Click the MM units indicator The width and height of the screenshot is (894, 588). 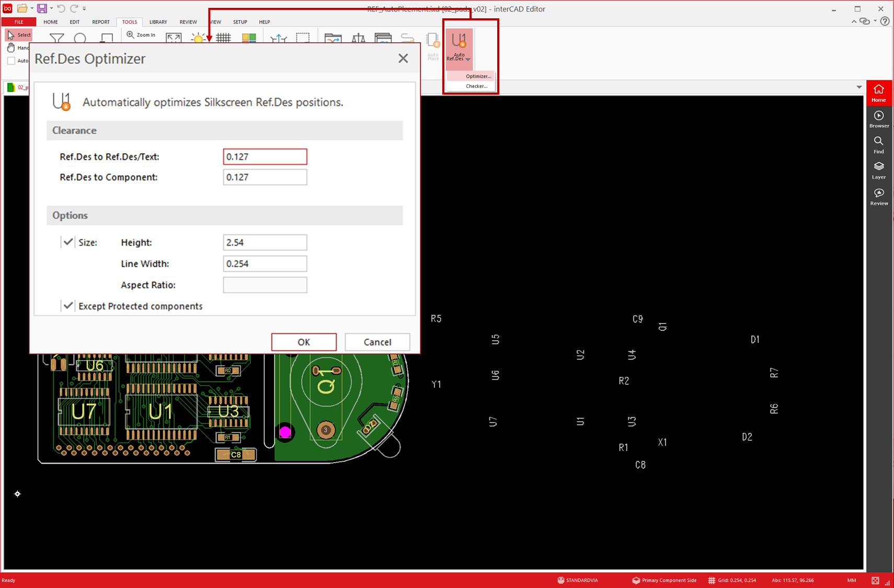coord(852,580)
